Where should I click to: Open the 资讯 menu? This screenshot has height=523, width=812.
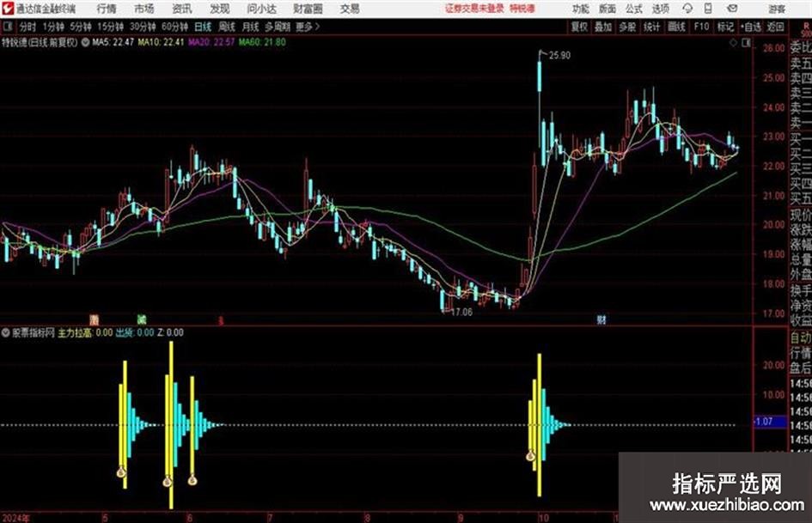tap(181, 9)
